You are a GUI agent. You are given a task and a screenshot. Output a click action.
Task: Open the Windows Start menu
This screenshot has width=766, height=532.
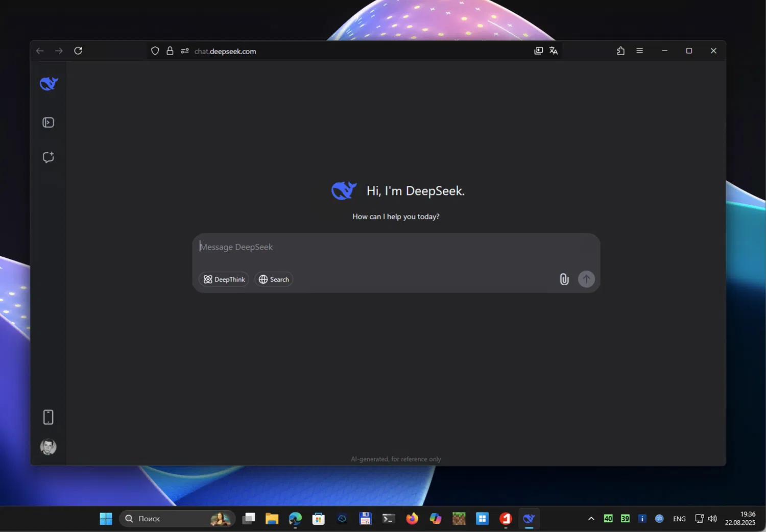pos(106,519)
